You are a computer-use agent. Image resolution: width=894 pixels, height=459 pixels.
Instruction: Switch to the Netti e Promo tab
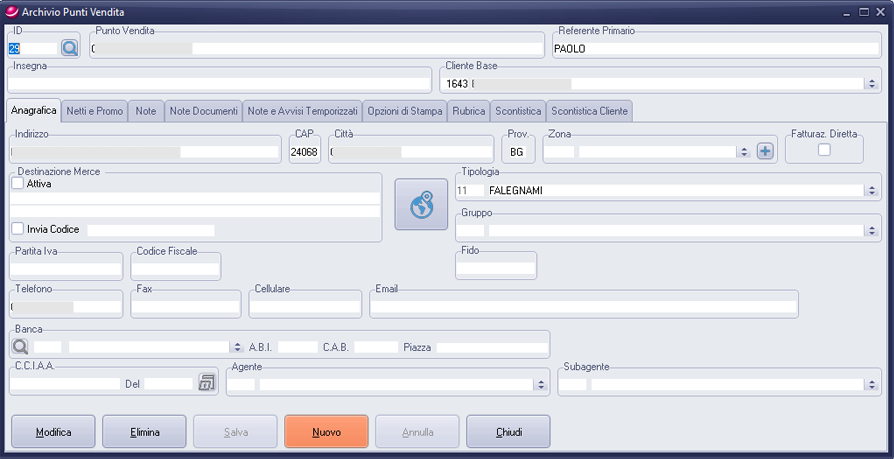(x=94, y=110)
